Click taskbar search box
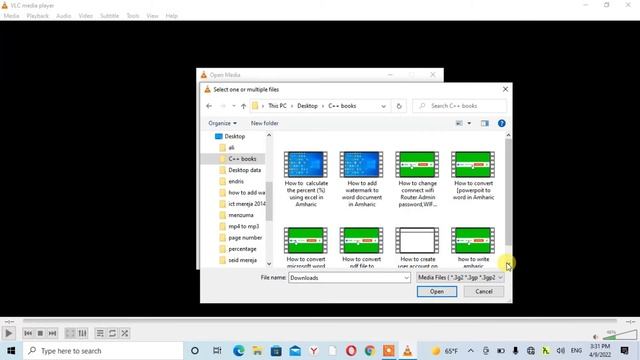The width and height of the screenshot is (640, 360). [x=103, y=351]
